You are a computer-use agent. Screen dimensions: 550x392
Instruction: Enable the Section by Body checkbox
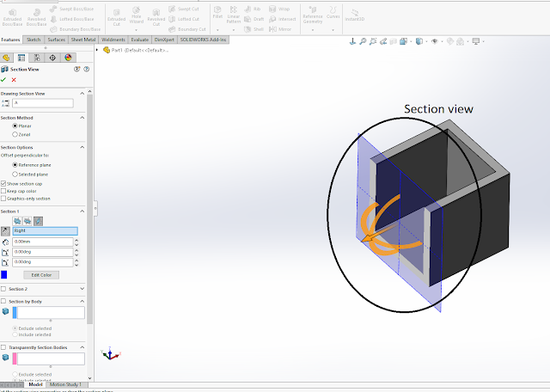pos(3,302)
